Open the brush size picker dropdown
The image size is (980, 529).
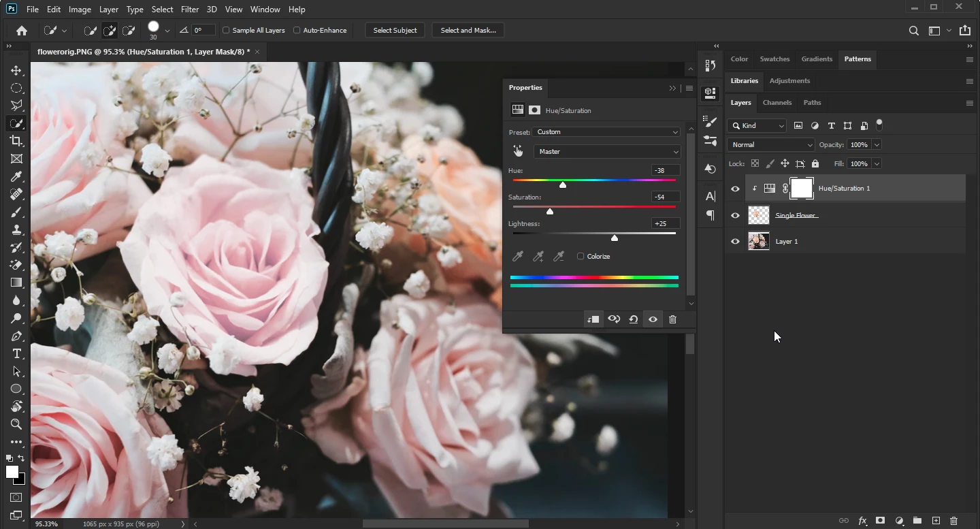pyautogui.click(x=167, y=31)
